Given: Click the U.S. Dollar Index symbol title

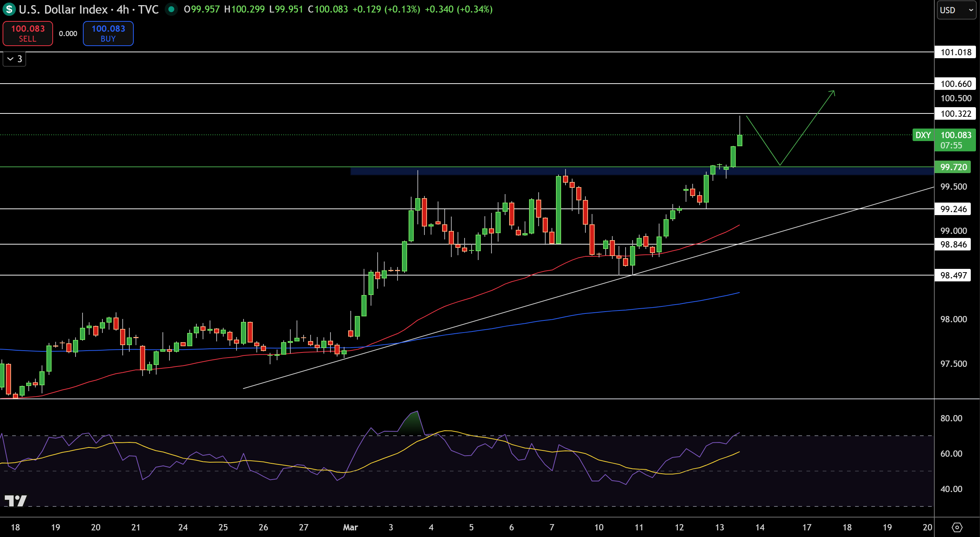Looking at the screenshot, I should coord(63,9).
